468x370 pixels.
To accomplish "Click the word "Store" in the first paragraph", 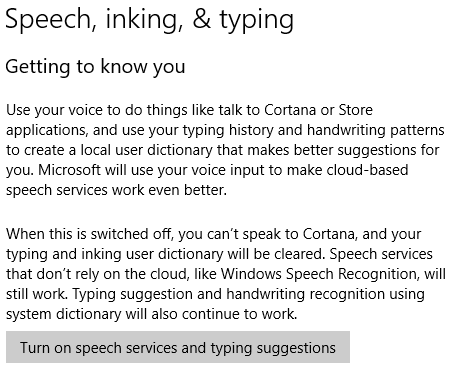I will point(356,110).
